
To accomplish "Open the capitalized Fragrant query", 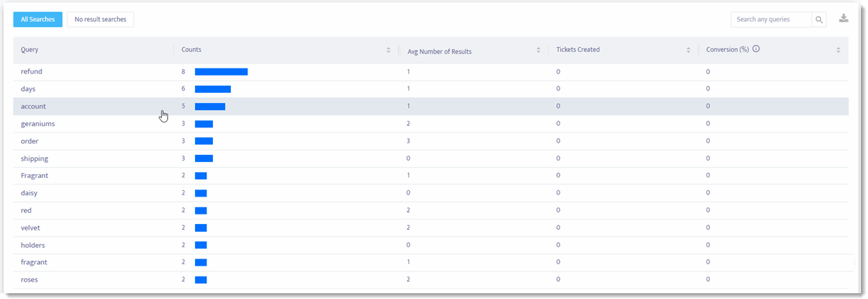I will pos(35,175).
